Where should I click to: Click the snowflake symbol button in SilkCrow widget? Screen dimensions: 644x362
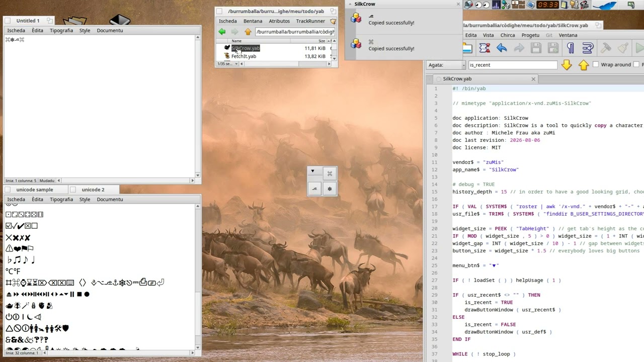point(330,189)
